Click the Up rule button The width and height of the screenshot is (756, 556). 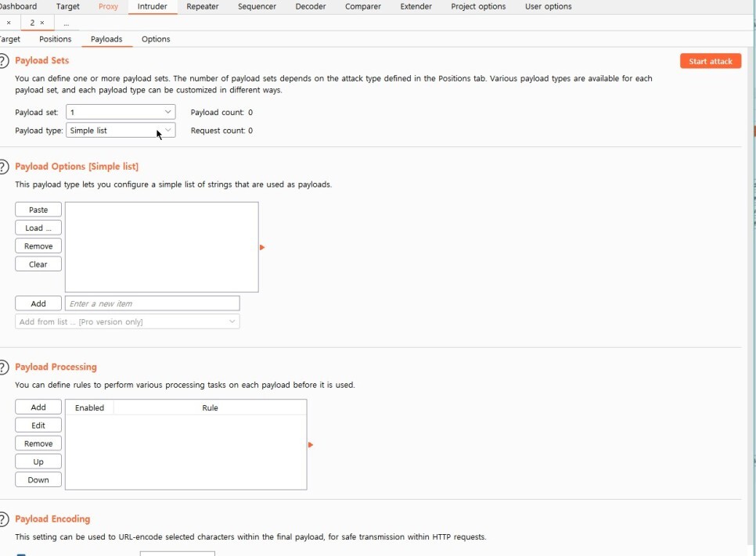coord(38,461)
